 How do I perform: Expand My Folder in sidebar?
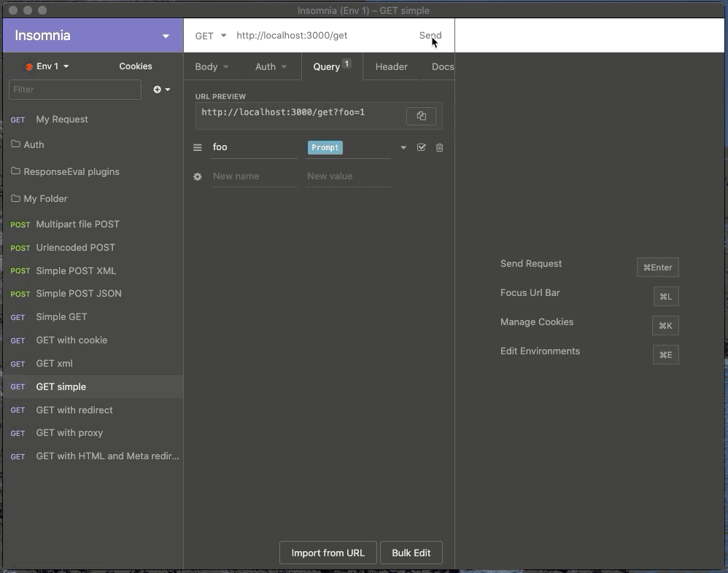point(93,198)
